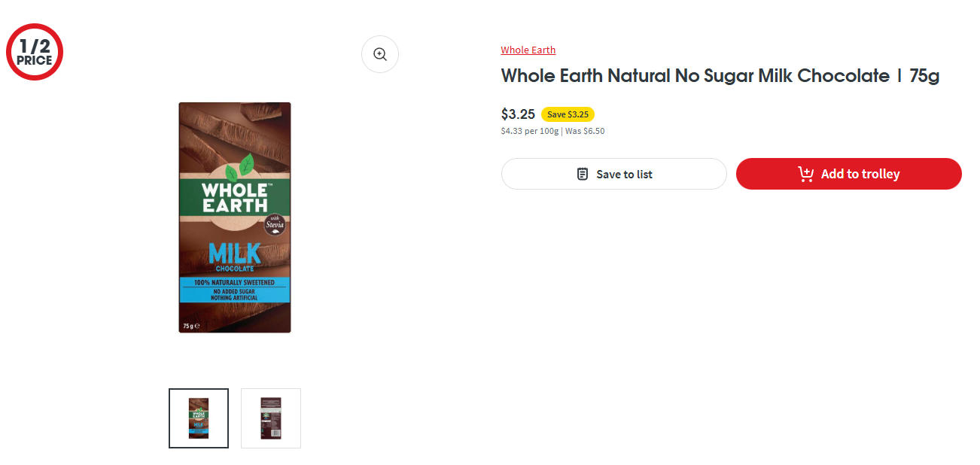Click the $4.33 per 100g unit price
Image resolution: width=980 pixels, height=465 pixels.
click(529, 131)
